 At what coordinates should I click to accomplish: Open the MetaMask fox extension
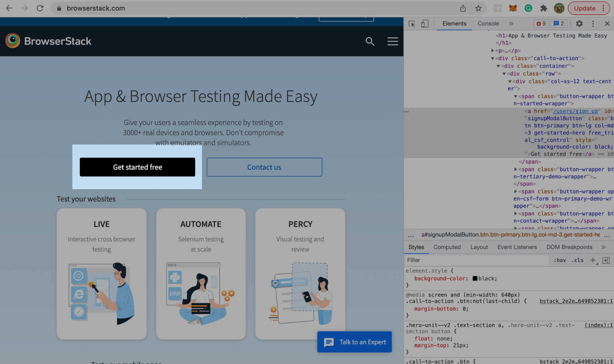pos(513,8)
